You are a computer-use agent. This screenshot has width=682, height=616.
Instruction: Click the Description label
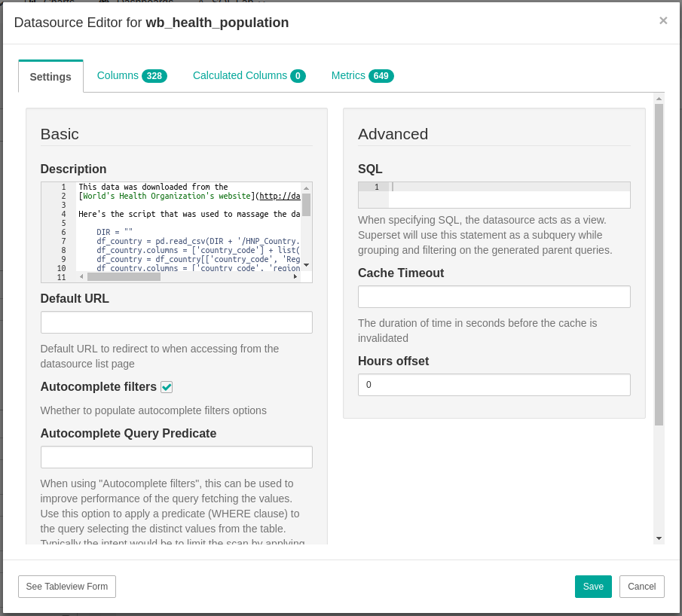pyautogui.click(x=74, y=169)
